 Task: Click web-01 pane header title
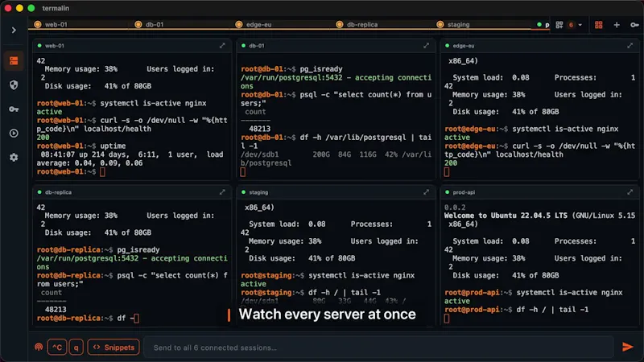click(55, 46)
